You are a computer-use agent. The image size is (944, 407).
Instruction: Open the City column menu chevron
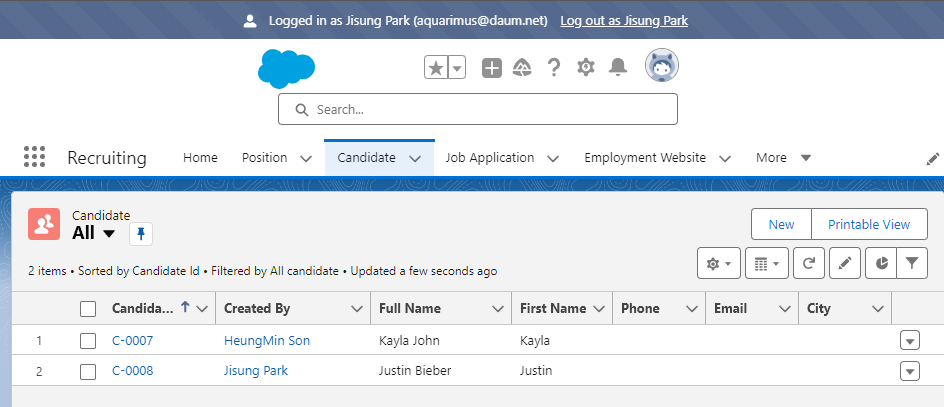(x=877, y=309)
